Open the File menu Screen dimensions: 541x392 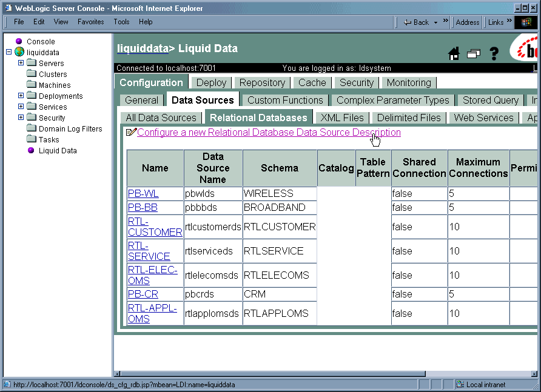pos(19,22)
